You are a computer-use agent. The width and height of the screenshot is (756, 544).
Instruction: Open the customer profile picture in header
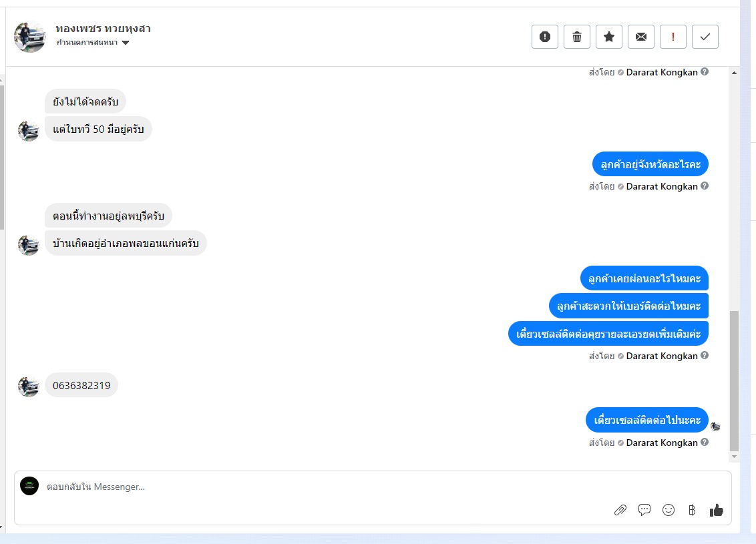[30, 37]
